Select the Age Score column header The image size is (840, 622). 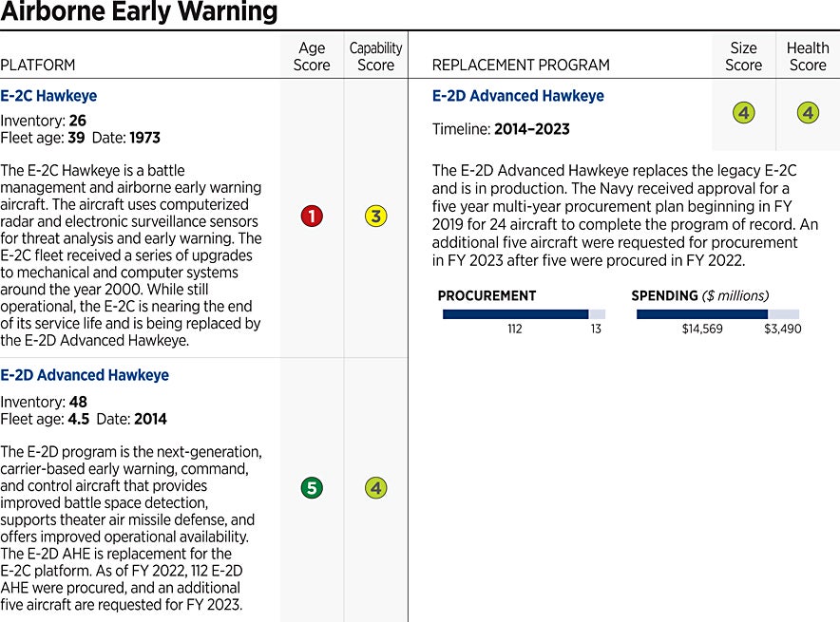click(312, 56)
